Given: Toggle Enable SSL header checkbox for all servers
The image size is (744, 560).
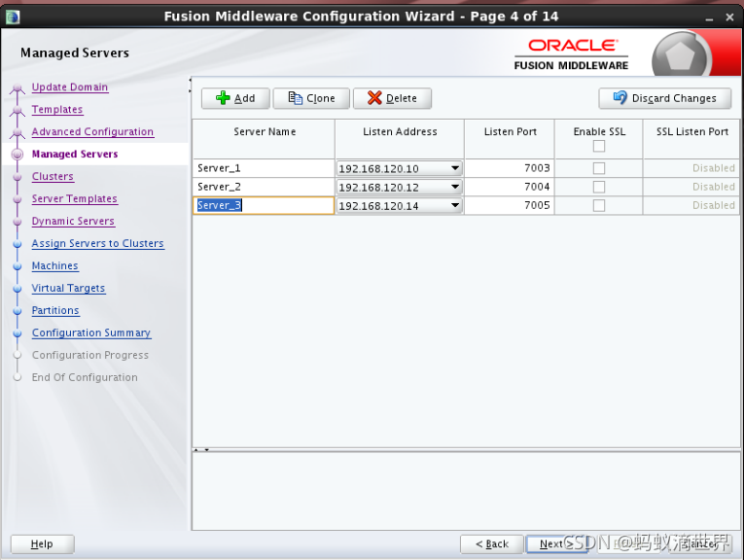Looking at the screenshot, I should pos(599,146).
